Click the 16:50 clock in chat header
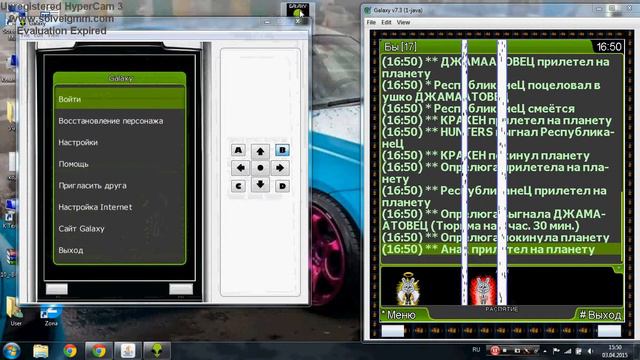This screenshot has height=360, width=640. [609, 47]
